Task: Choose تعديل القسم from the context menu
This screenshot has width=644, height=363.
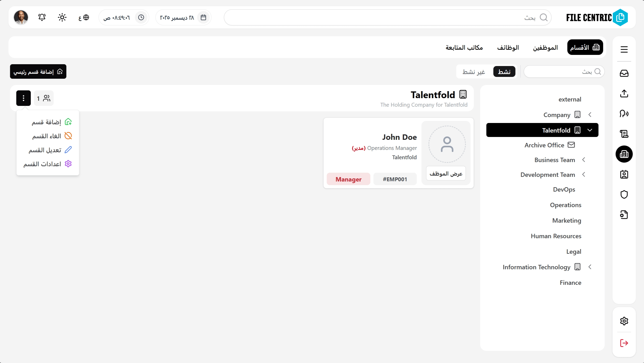Action: 47,150
